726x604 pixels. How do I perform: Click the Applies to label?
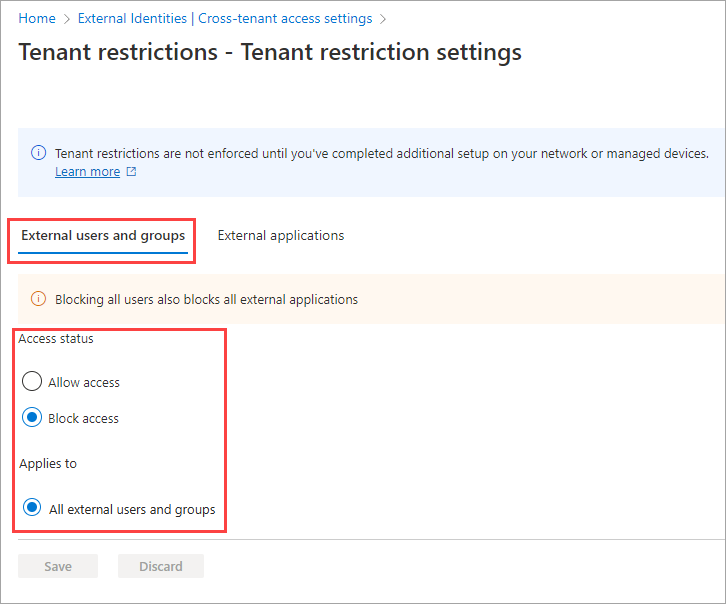point(48,464)
